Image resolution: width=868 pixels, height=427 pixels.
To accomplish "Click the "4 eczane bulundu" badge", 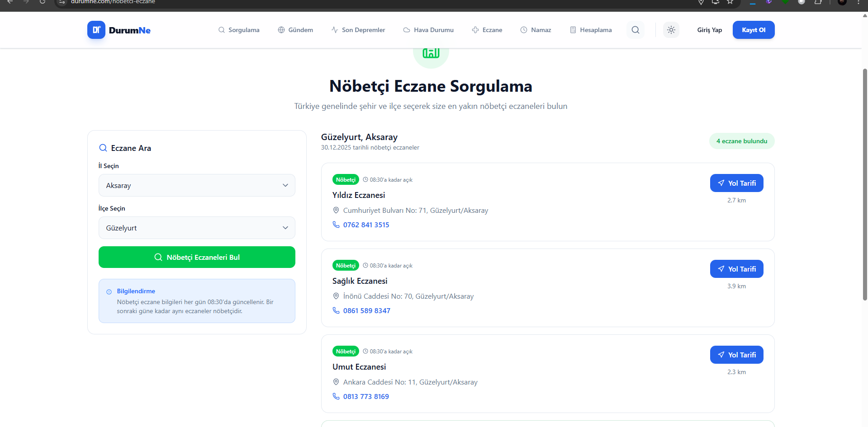I will [x=742, y=141].
